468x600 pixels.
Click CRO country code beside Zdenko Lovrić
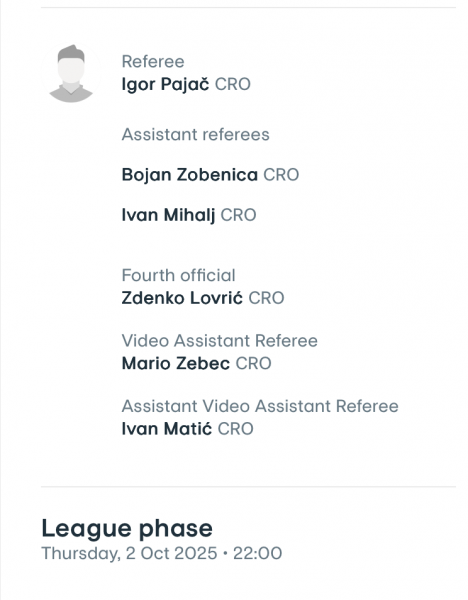pyautogui.click(x=266, y=298)
